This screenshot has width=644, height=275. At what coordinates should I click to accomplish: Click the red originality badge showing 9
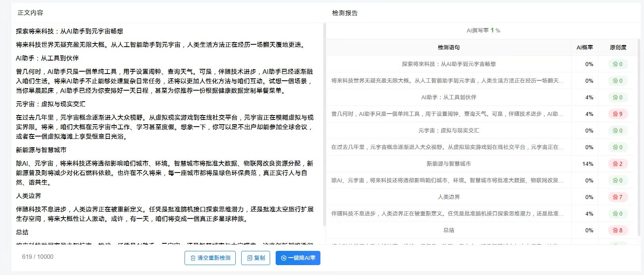point(617,114)
